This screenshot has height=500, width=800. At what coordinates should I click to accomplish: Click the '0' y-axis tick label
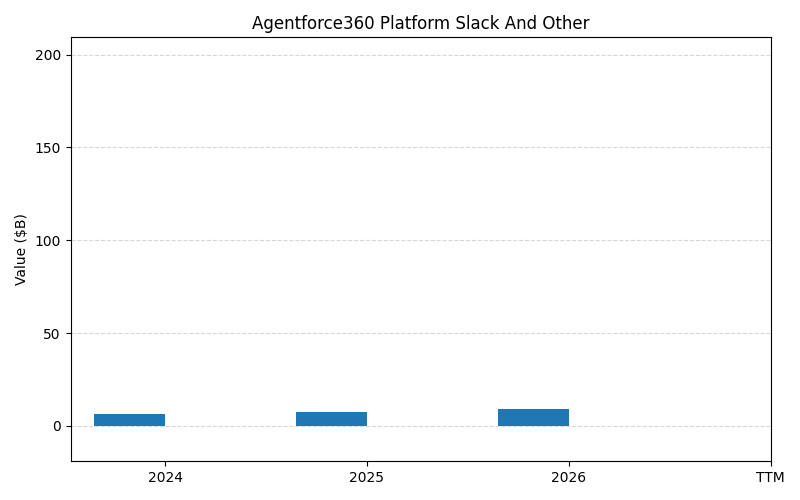(x=57, y=427)
